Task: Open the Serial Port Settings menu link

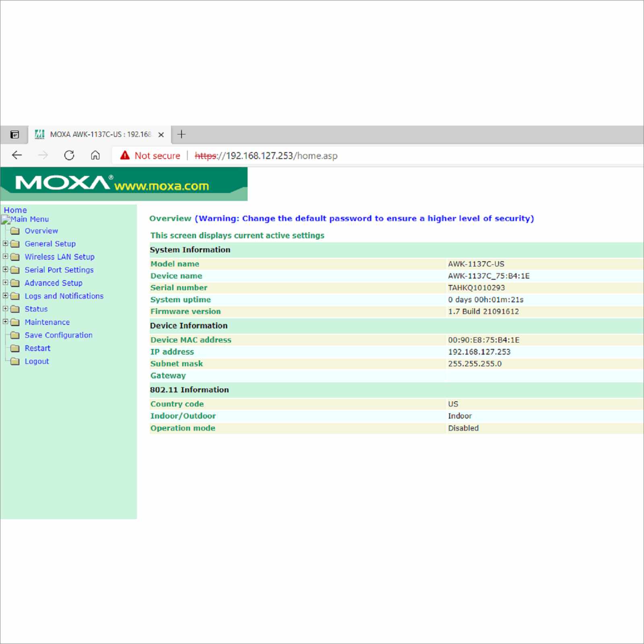Action: tap(59, 270)
